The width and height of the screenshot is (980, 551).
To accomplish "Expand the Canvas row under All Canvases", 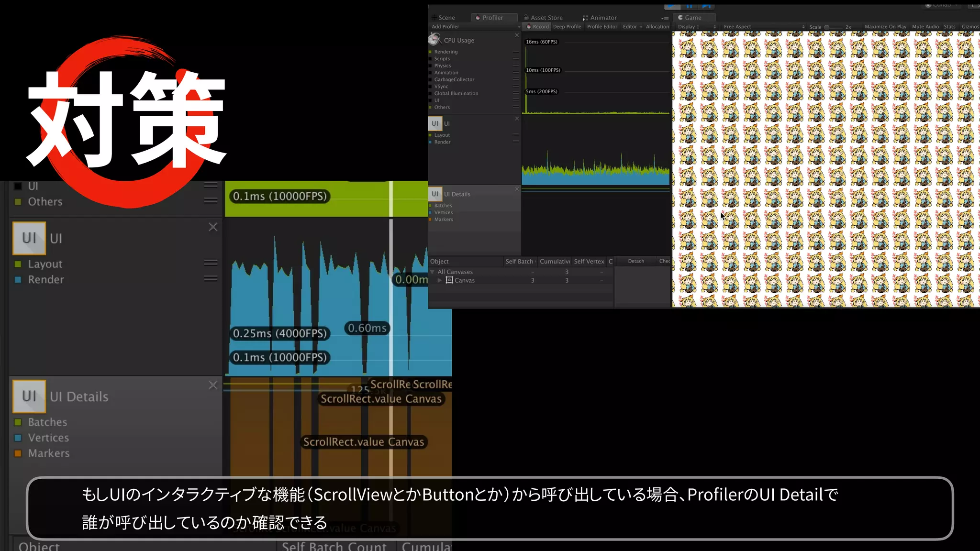I will [439, 280].
